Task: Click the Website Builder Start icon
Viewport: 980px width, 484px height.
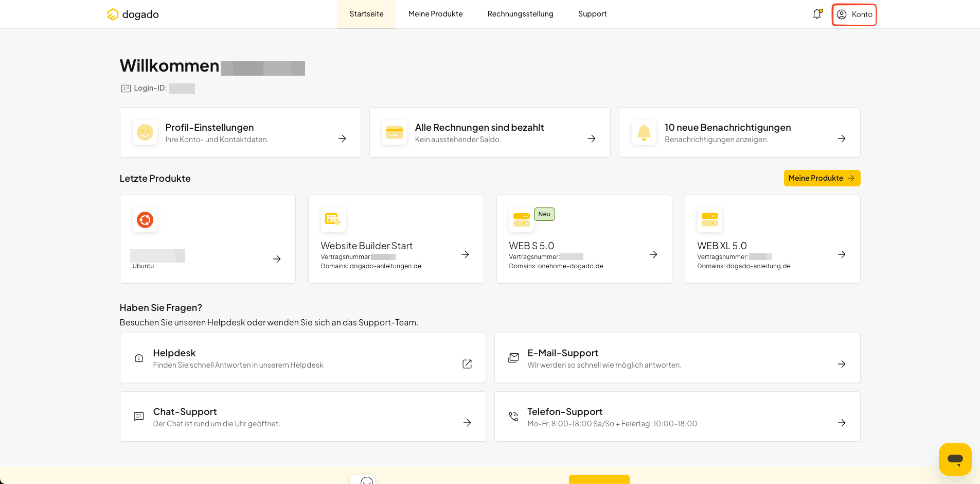Action: click(x=333, y=220)
